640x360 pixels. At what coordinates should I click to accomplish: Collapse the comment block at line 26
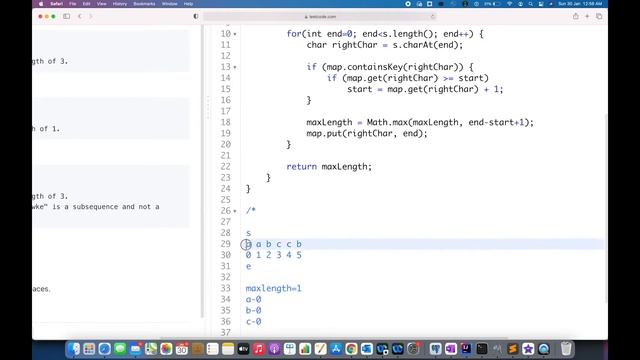pyautogui.click(x=235, y=211)
